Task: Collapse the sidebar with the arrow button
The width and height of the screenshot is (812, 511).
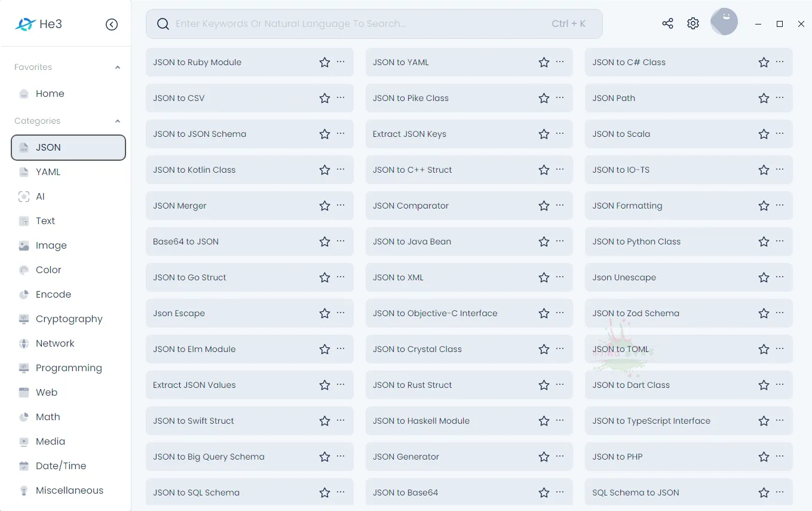Action: 112,25
